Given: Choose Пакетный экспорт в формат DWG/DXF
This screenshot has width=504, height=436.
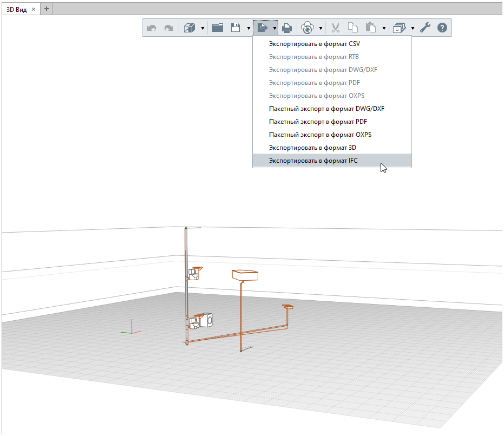Looking at the screenshot, I should pos(326,109).
